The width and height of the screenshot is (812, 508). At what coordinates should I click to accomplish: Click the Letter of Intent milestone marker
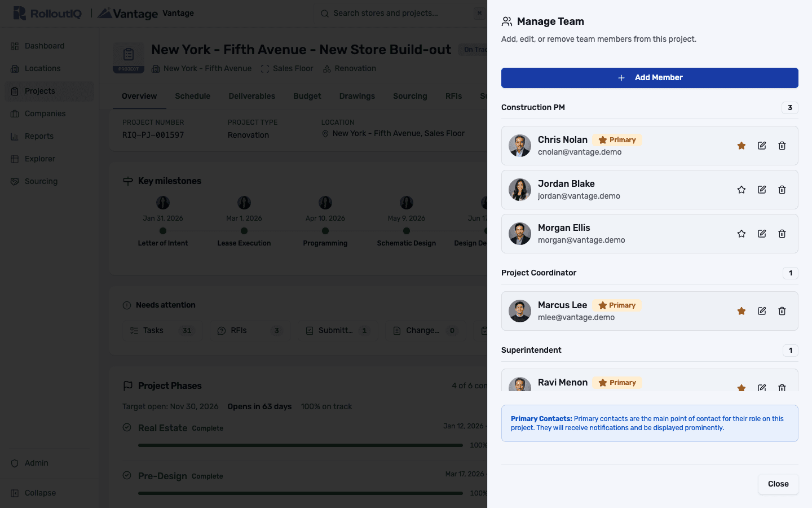pos(163,231)
